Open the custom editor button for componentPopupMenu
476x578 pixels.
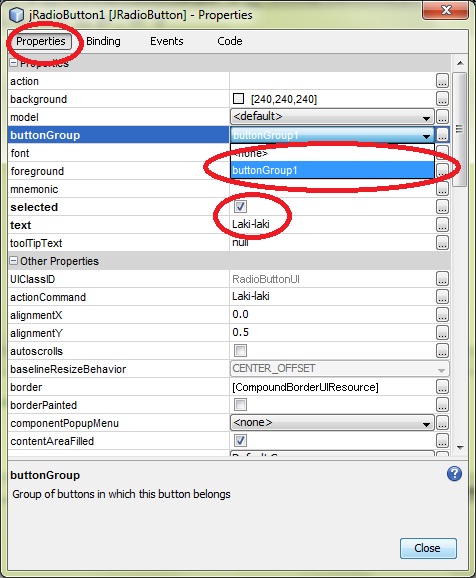[442, 423]
